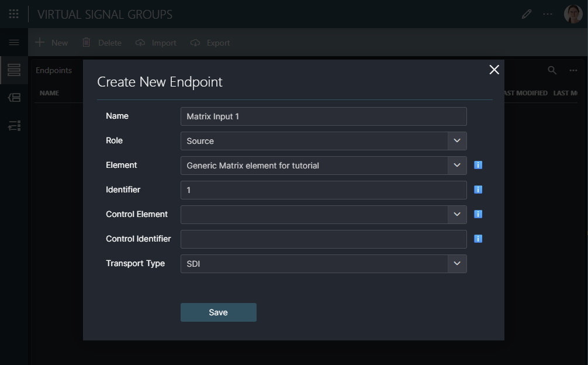This screenshot has height=365, width=588.
Task: Click the Export toolbar item
Action: (x=209, y=42)
